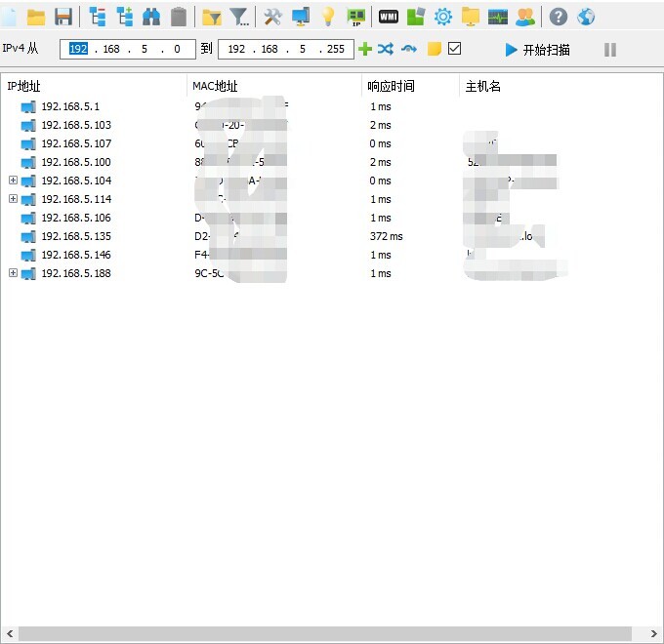Expand all tree nodes icon
Viewport: 664px width, 644px height.
tap(125, 17)
